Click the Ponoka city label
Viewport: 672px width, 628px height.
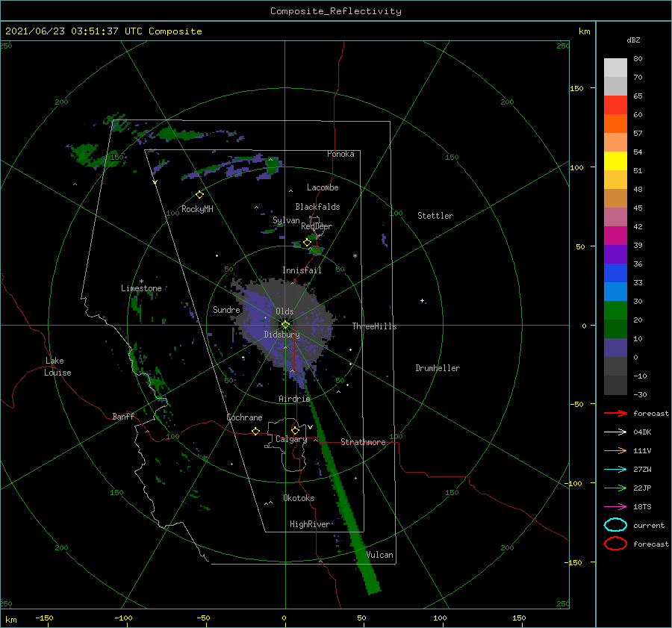[x=340, y=154]
